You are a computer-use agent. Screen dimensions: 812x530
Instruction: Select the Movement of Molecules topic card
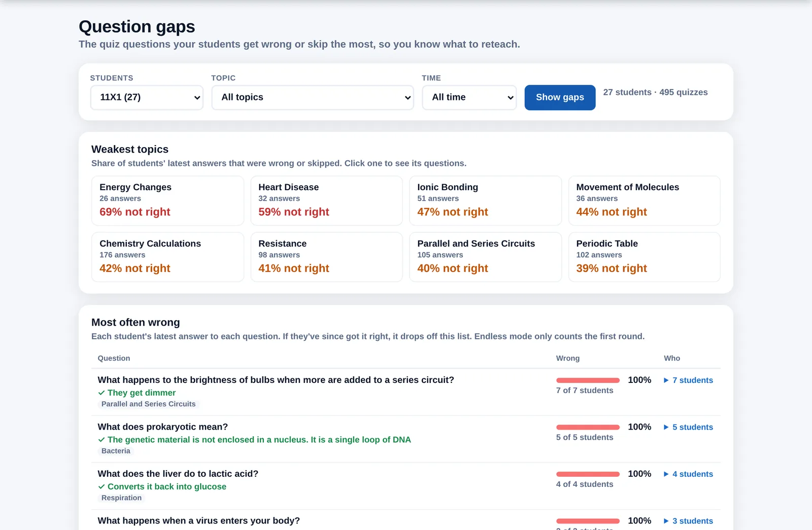(x=644, y=201)
